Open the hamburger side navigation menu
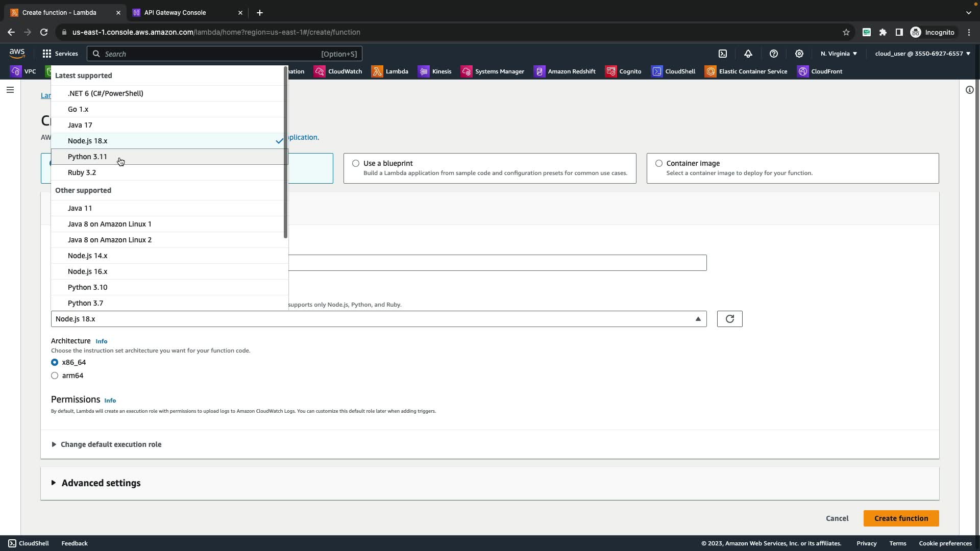This screenshot has height=551, width=980. pos(10,90)
